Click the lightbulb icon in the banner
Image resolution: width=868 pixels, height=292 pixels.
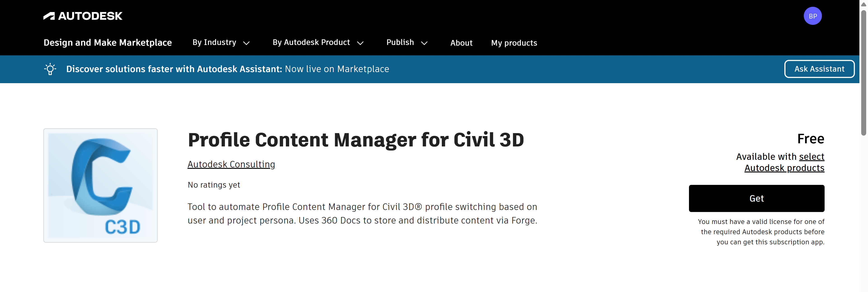click(50, 69)
